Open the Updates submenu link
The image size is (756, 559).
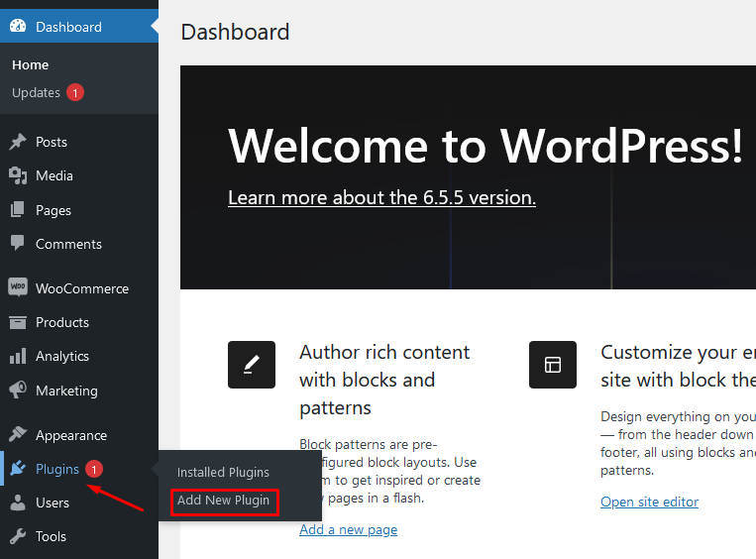37,93
